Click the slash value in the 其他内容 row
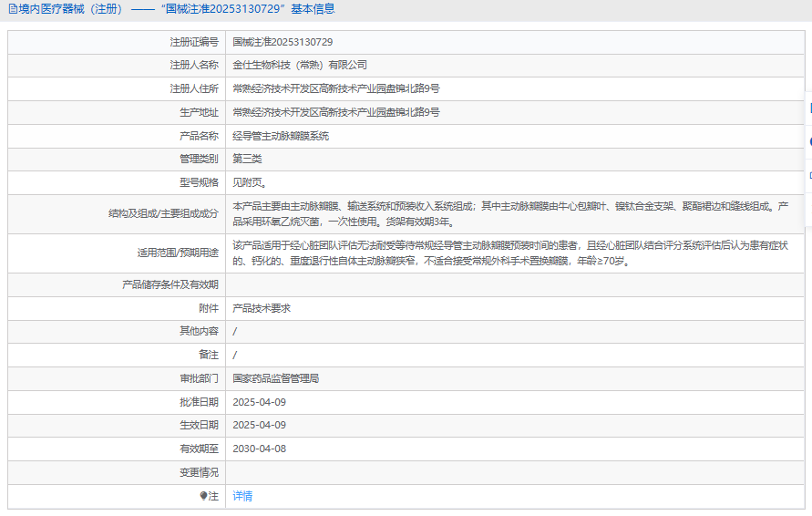The width and height of the screenshot is (812, 516). 234,331
